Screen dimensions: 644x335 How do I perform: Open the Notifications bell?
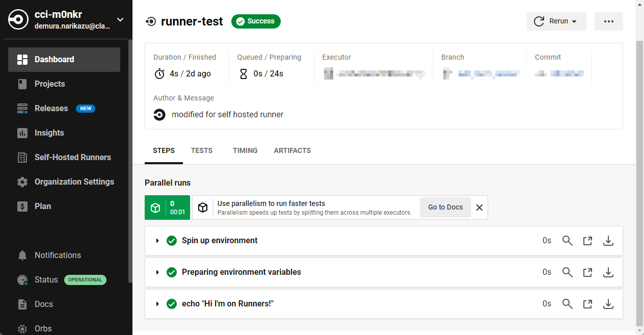pos(57,255)
